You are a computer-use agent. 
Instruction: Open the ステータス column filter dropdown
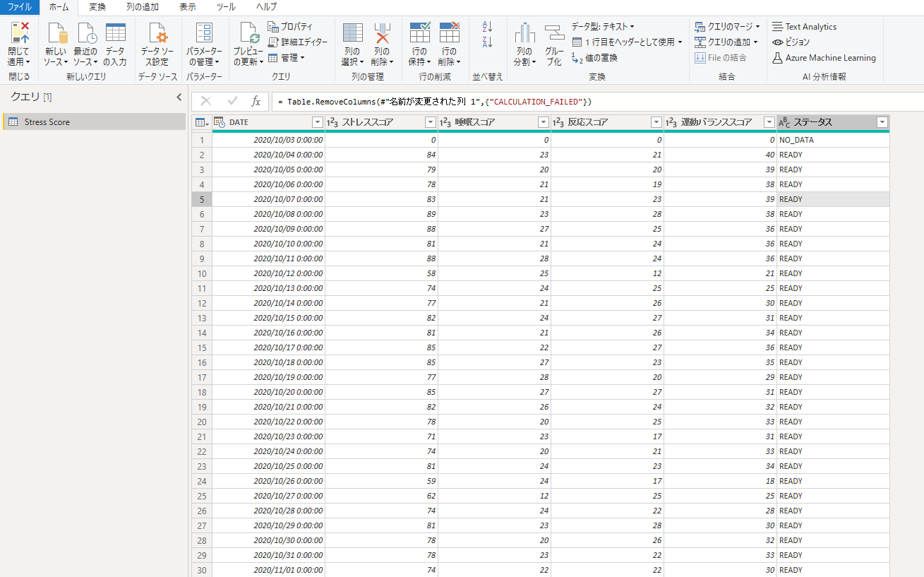click(x=882, y=122)
